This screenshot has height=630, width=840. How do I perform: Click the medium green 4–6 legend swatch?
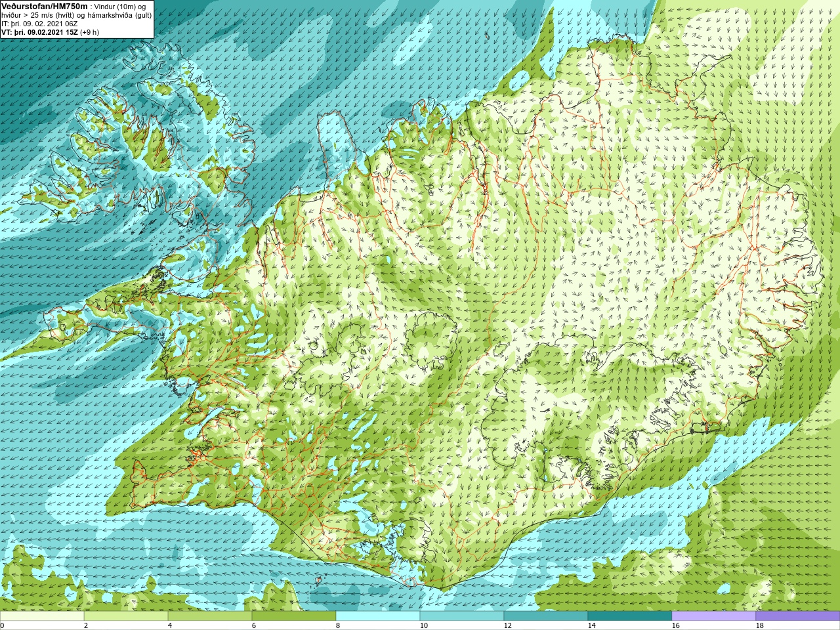[210, 616]
